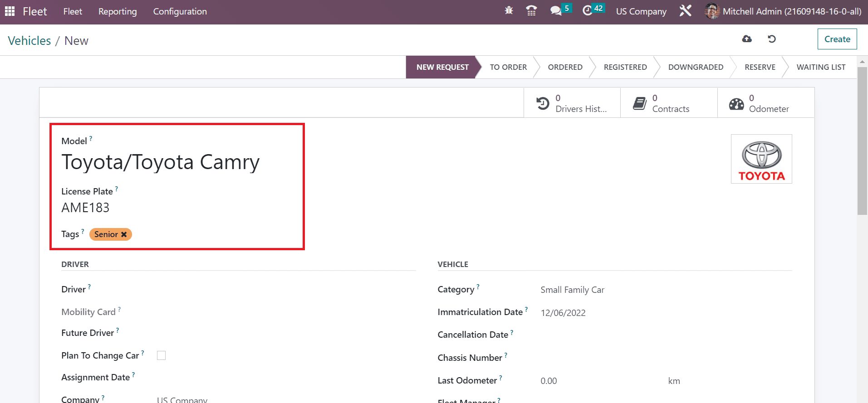Click the Cancellation Date field
The image size is (868, 403).
click(666, 335)
